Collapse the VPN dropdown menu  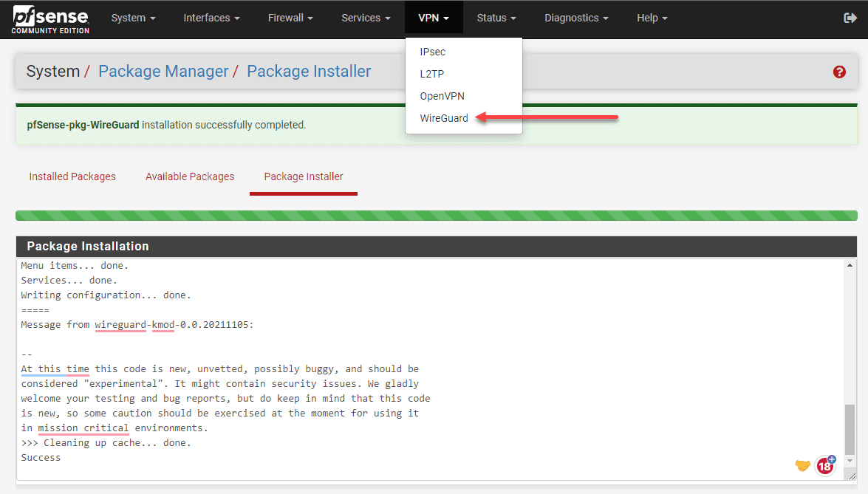[x=434, y=18]
